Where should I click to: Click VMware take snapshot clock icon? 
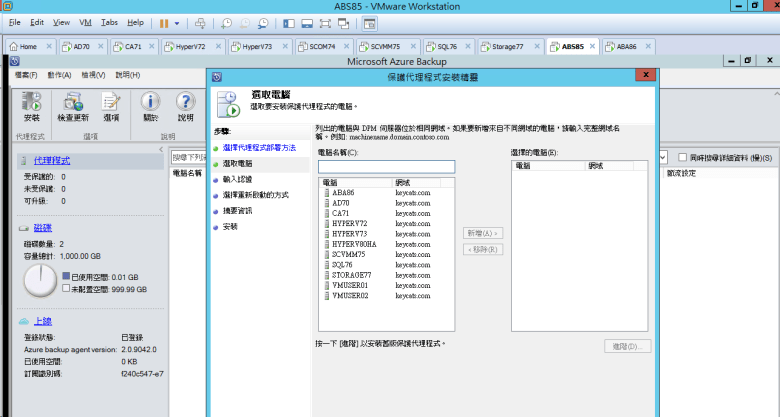[226, 22]
